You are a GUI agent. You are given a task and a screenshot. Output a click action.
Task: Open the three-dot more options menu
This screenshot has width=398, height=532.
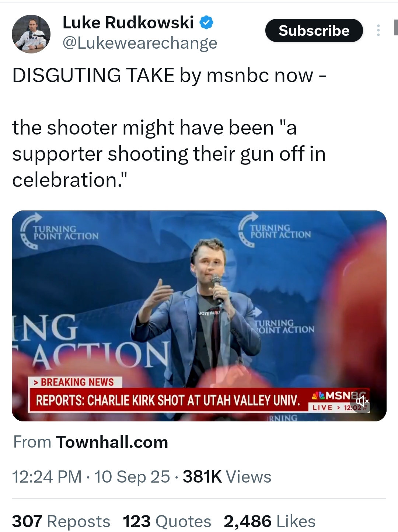tap(378, 30)
